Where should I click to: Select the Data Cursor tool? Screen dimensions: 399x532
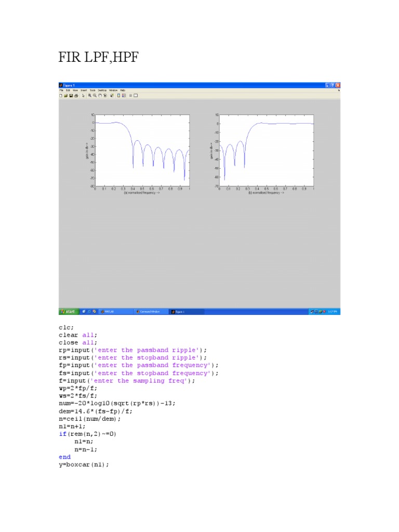point(112,96)
